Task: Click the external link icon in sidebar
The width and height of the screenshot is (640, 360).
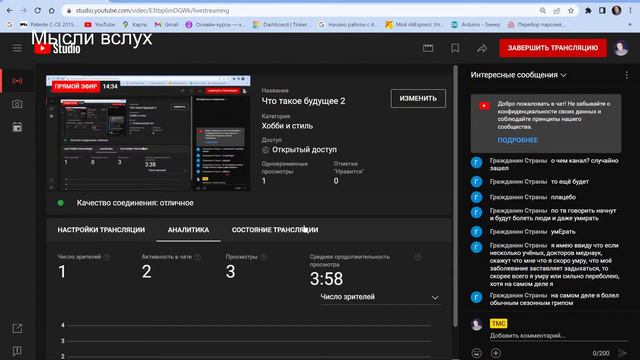Action: (17, 328)
